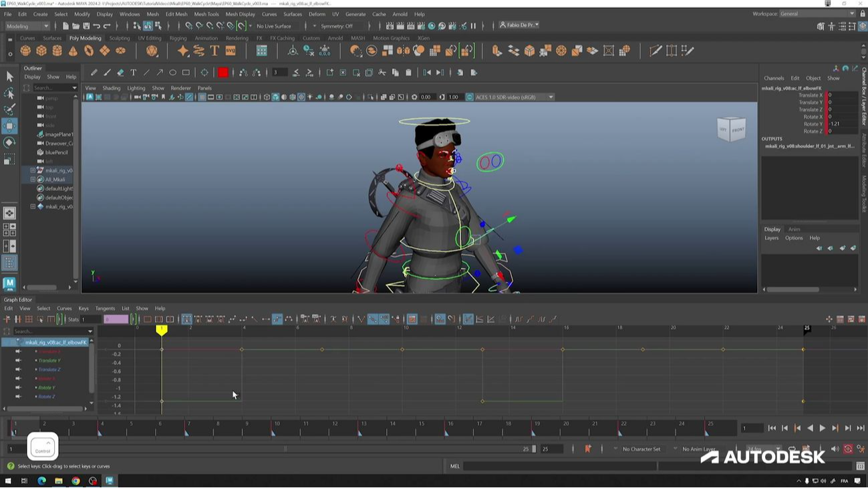The height and width of the screenshot is (488, 868).
Task: Select the arrow Select Tool in the Tool Box
Action: [9, 77]
